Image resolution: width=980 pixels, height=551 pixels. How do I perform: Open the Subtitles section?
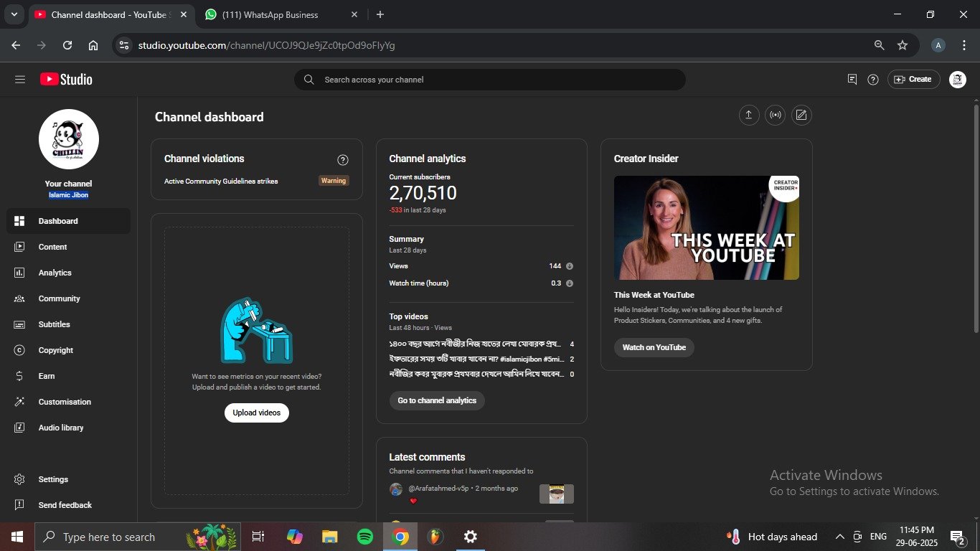[68, 324]
